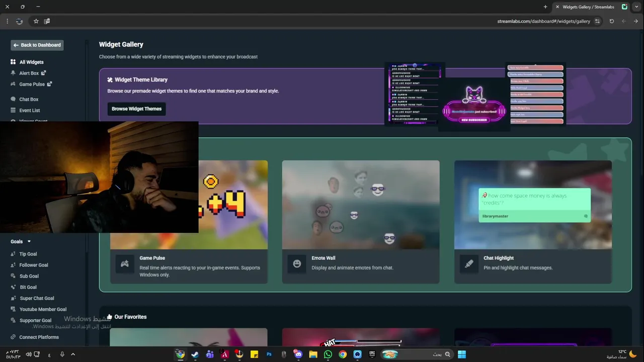Click the Back to Dashboard button
The image size is (644, 362).
click(x=37, y=45)
